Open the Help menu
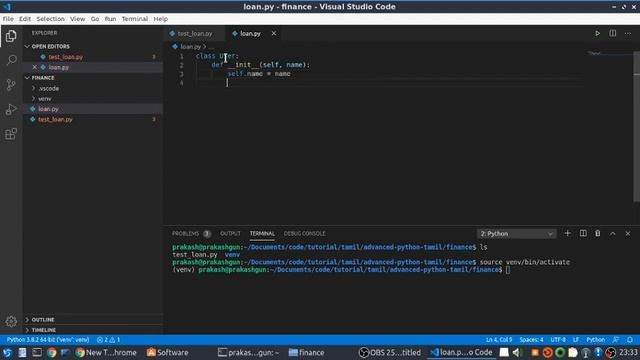Viewport: 640px width, 360px height. [x=160, y=19]
